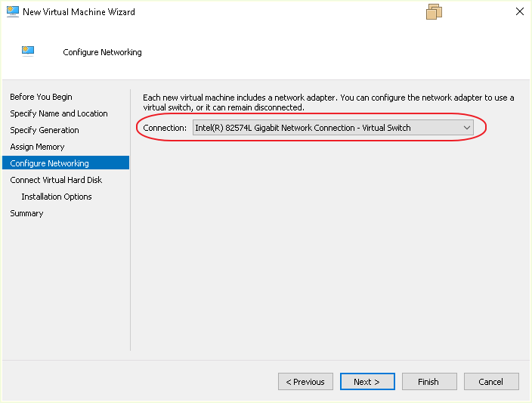Select Configure Networking in the left step list
532x403 pixels.
(x=50, y=163)
